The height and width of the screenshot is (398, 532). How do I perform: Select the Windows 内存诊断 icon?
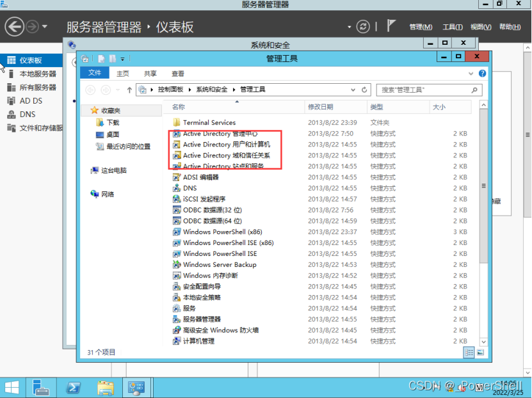pos(177,275)
